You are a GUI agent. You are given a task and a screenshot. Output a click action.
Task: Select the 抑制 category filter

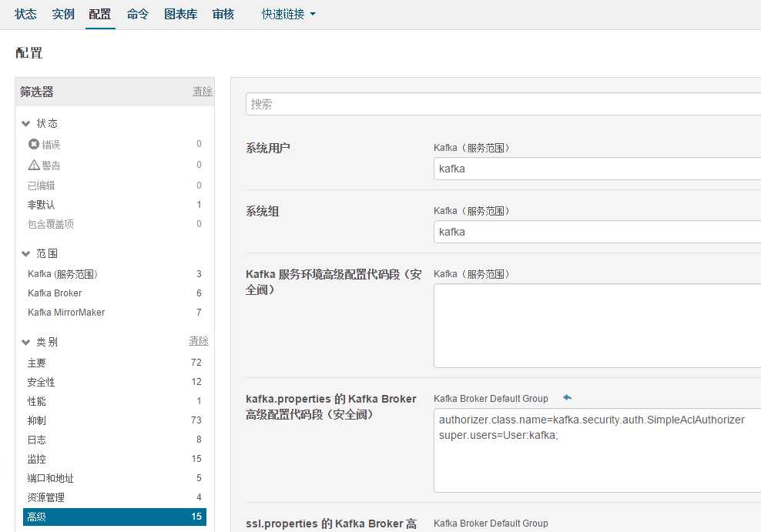115,420
